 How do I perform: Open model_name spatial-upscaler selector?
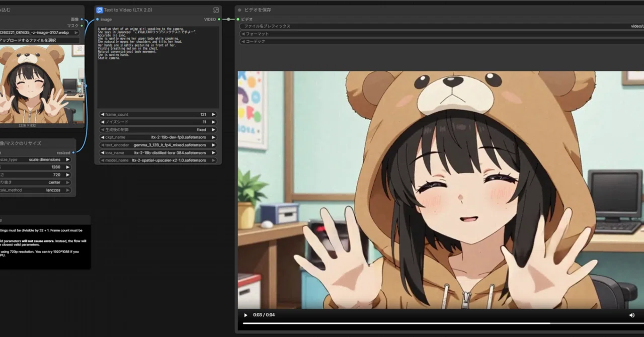(157, 160)
